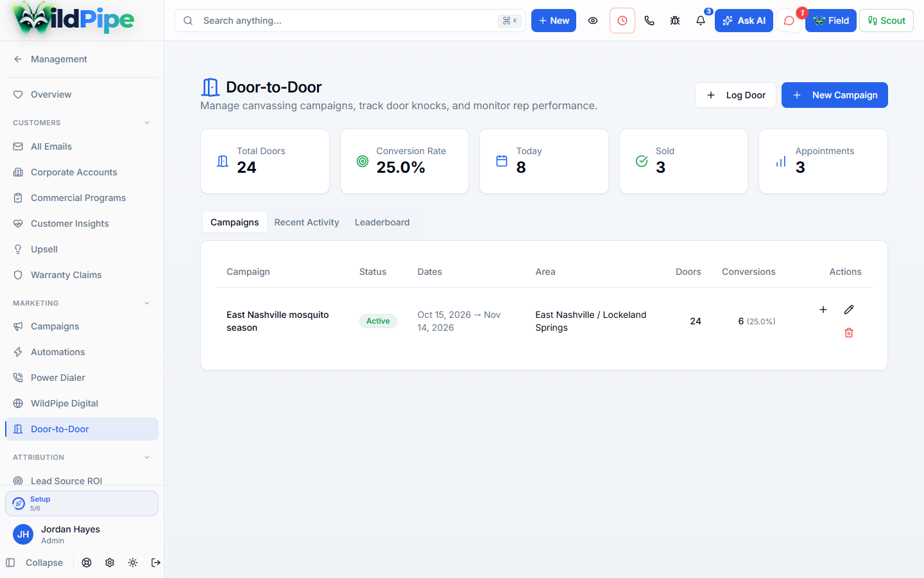
Task: Delete East Nashville campaign via trash icon
Action: pos(849,333)
